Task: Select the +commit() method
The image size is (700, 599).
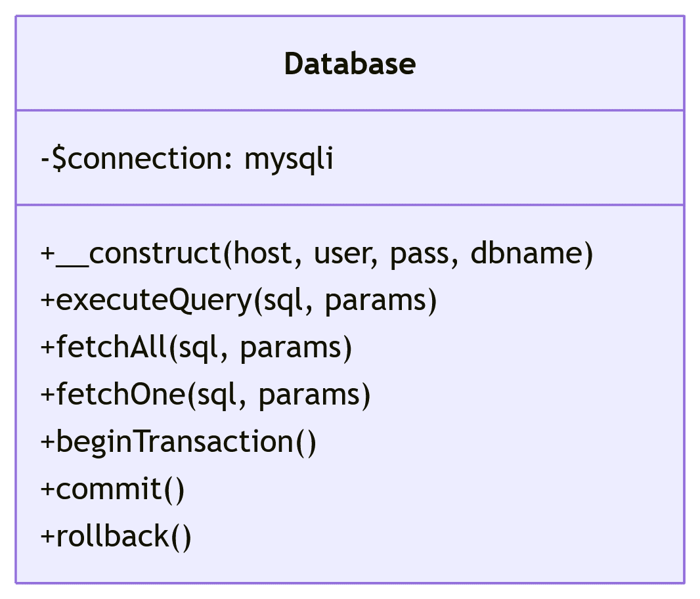Action: pyautogui.click(x=113, y=489)
